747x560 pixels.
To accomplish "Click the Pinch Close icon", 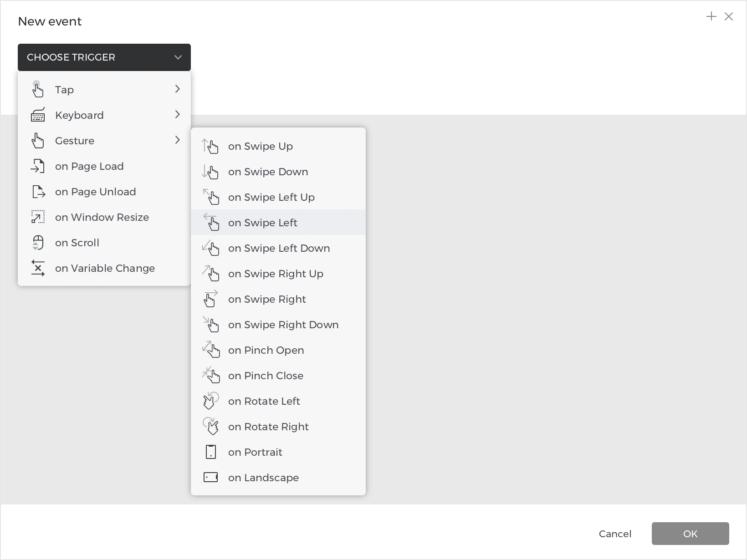I will pyautogui.click(x=211, y=376).
